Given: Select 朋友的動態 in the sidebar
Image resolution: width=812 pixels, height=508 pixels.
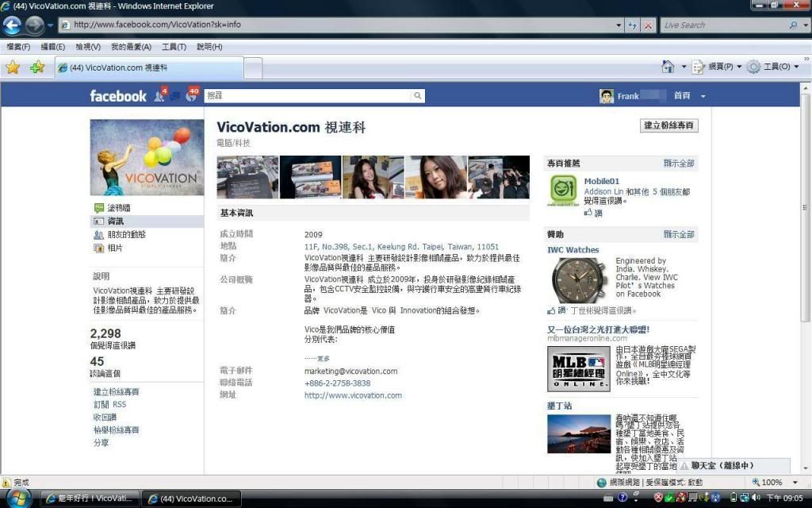Looking at the screenshot, I should point(126,235).
